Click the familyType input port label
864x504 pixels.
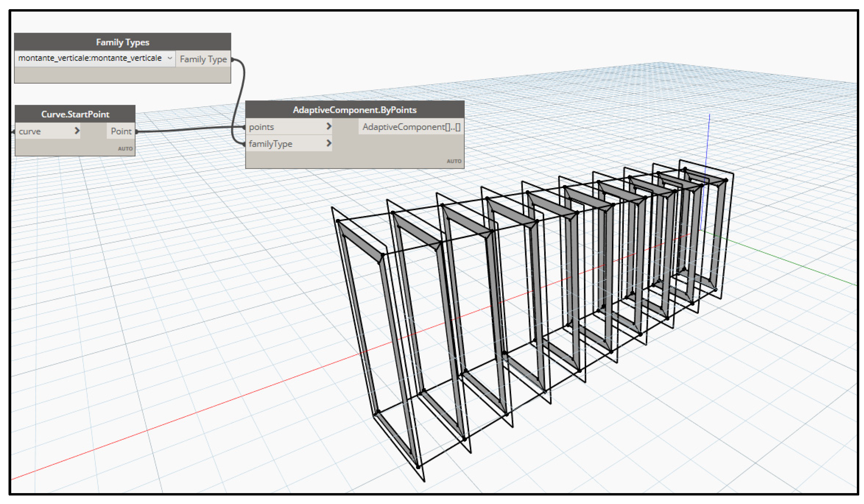coord(271,144)
